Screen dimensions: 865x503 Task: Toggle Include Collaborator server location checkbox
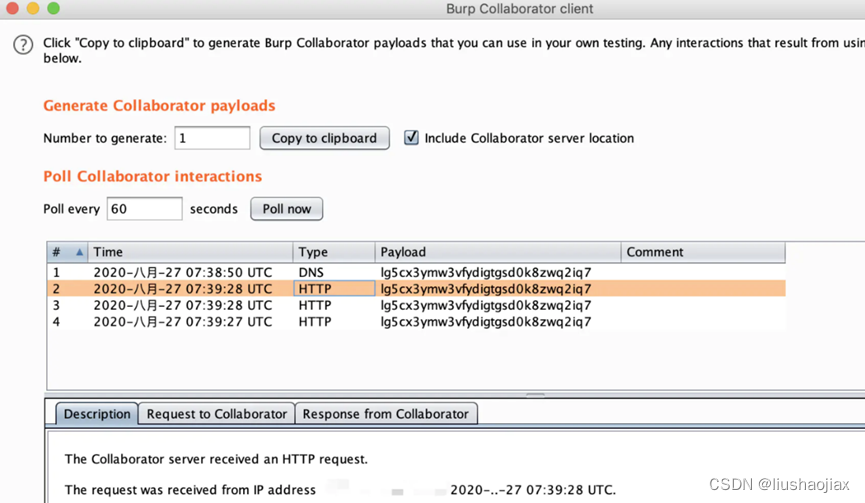point(412,137)
